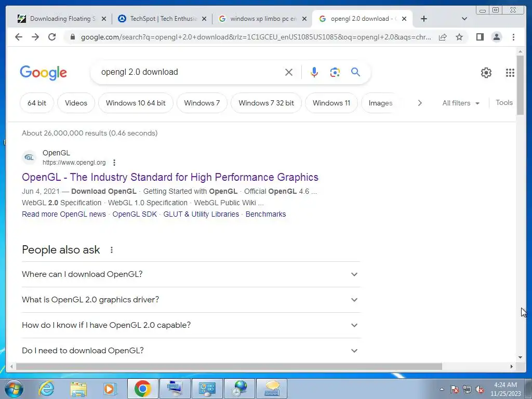This screenshot has height=399, width=532.
Task: Click the lock icon in the address bar
Action: tap(72, 37)
